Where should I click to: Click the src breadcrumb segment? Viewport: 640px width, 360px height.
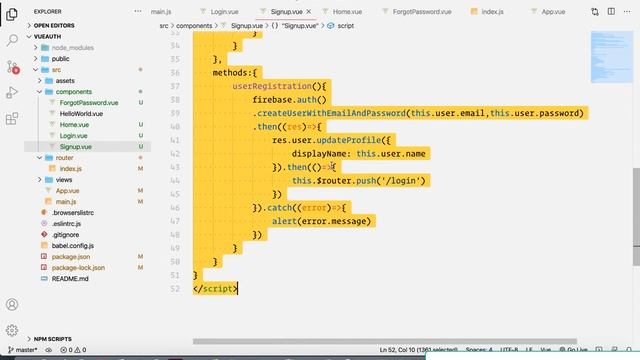pyautogui.click(x=164, y=26)
